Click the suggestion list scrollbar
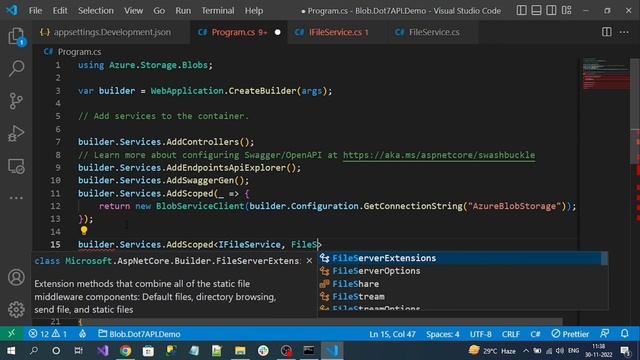The width and height of the screenshot is (640, 360). [x=604, y=259]
